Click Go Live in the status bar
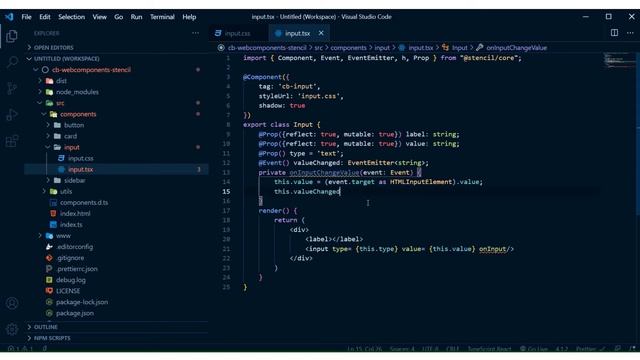Screen dimensions: 640x360 tap(534, 349)
